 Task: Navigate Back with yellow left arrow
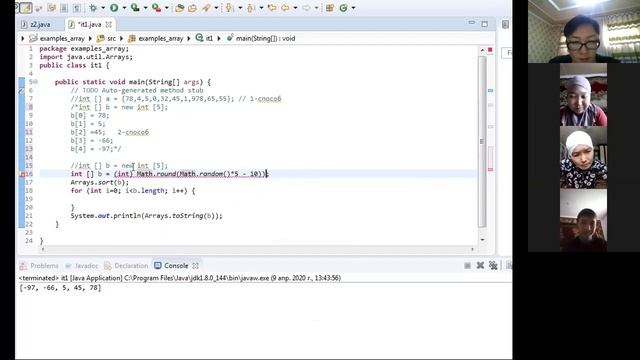coord(285,8)
